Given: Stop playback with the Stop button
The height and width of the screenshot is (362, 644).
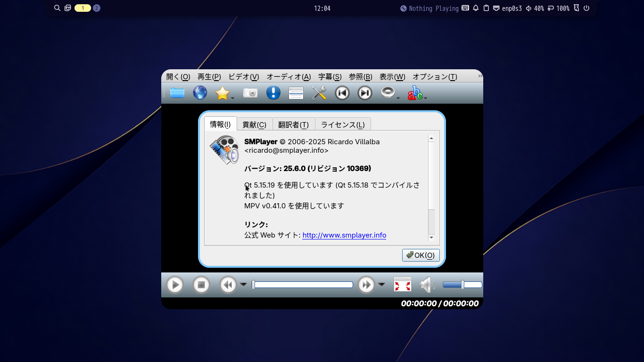Looking at the screenshot, I should click(201, 285).
